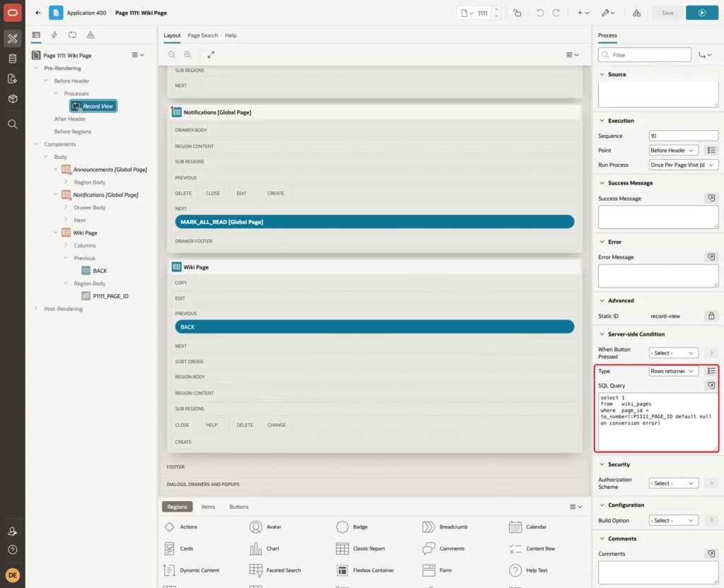Open the help question mark icon

[13, 550]
